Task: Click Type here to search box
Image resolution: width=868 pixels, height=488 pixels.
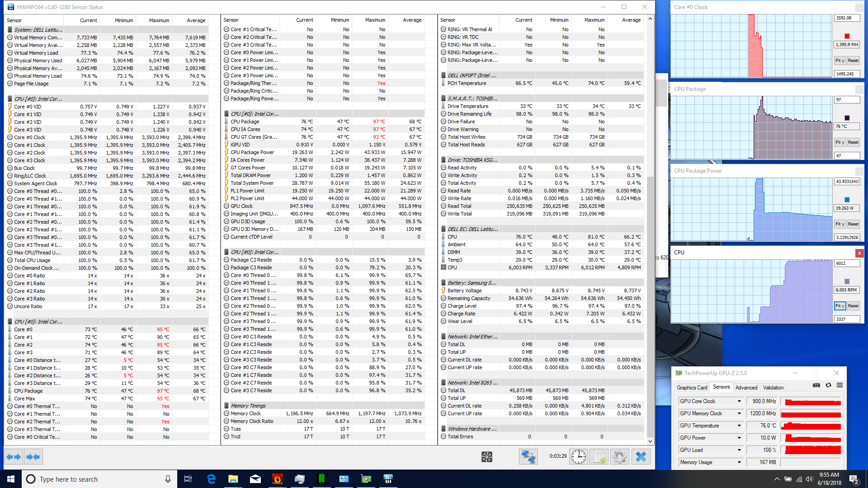Action: point(99,479)
